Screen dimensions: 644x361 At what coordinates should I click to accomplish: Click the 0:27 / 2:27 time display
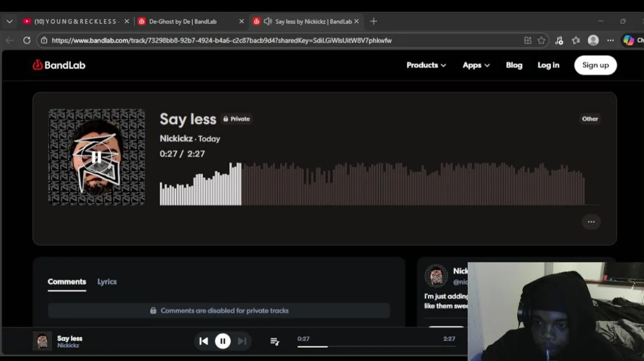point(182,154)
